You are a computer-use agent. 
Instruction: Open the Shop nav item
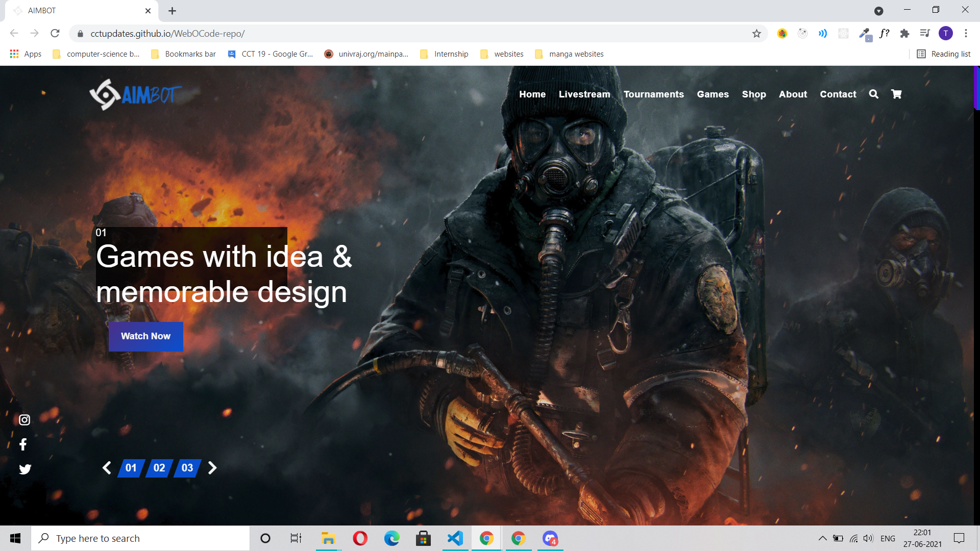(754, 94)
